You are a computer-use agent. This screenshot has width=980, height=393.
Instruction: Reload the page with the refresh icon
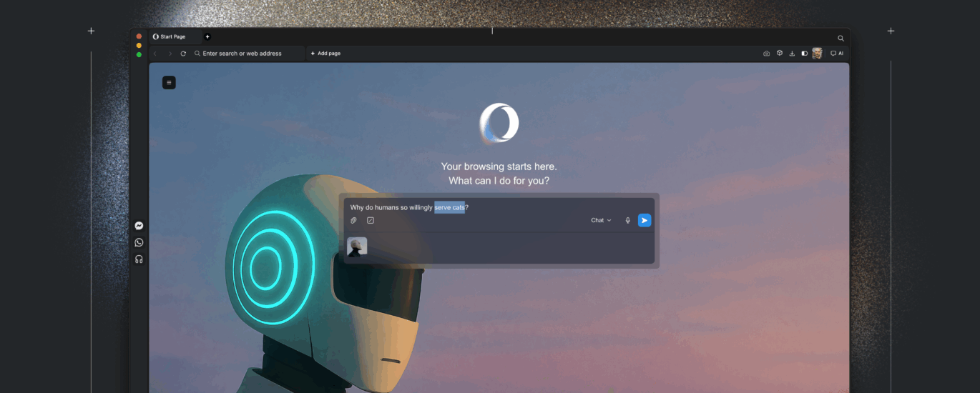[x=183, y=54]
